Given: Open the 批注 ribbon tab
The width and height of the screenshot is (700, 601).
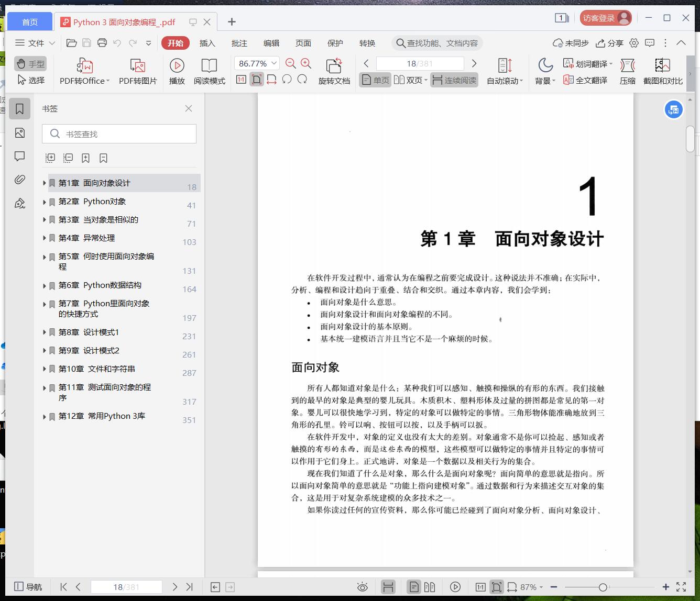Looking at the screenshot, I should [239, 43].
